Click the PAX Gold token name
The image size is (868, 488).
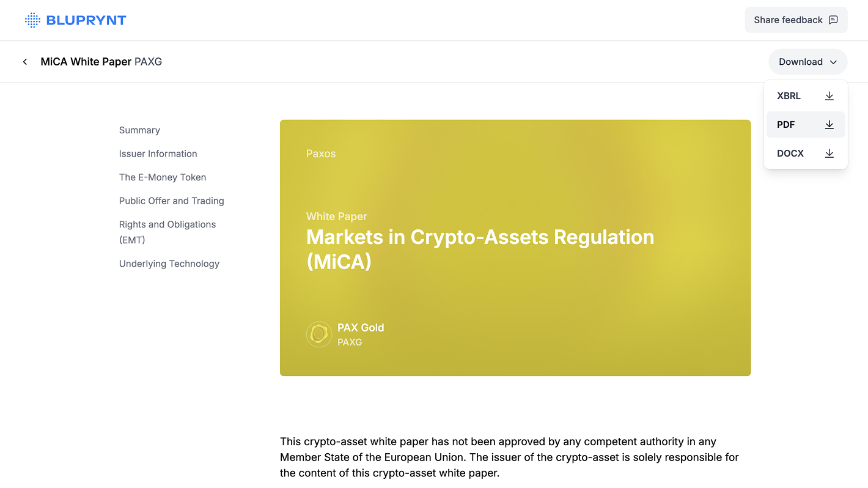(361, 328)
